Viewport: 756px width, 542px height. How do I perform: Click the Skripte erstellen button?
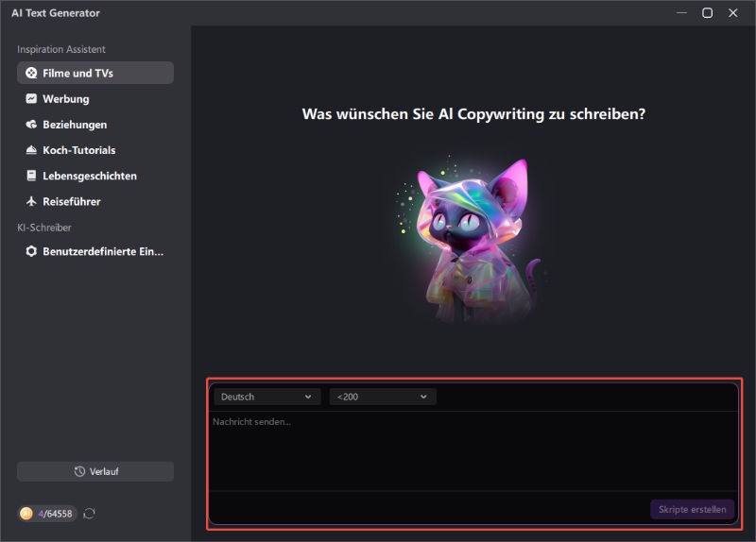pos(693,509)
